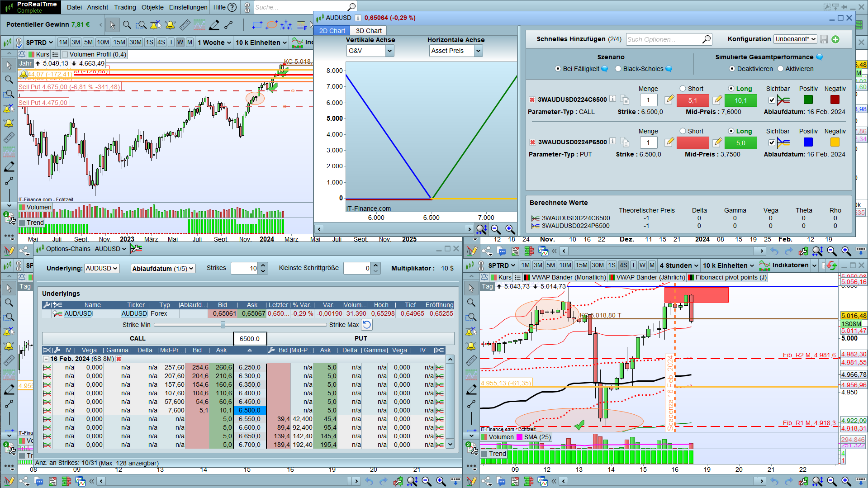Set the P6500 put option to Short

pos(683,131)
